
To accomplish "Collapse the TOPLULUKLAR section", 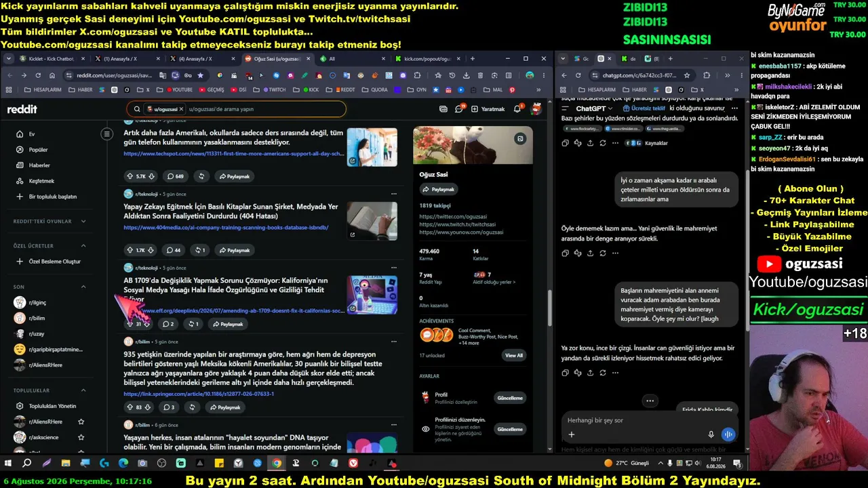I will click(x=83, y=390).
